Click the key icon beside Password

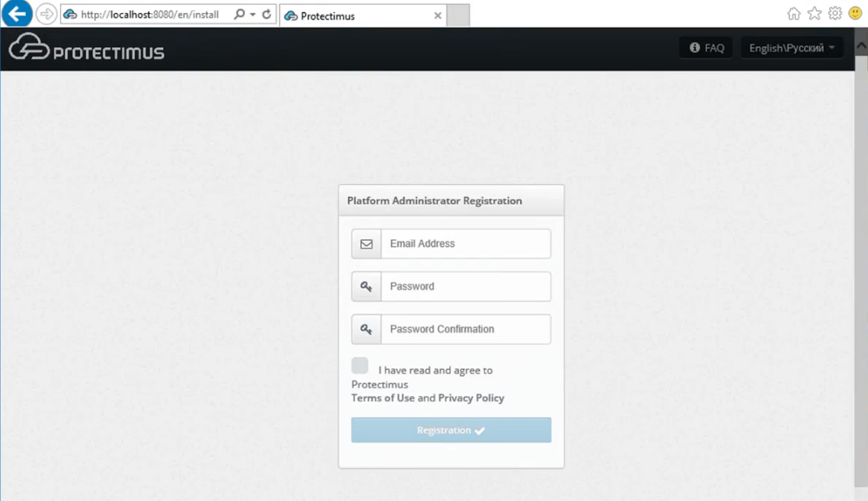pyautogui.click(x=367, y=286)
